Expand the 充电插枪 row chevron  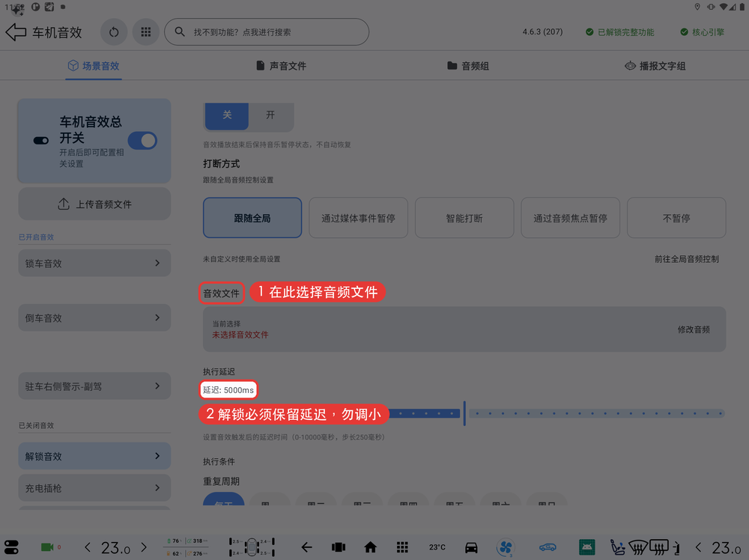click(x=157, y=488)
